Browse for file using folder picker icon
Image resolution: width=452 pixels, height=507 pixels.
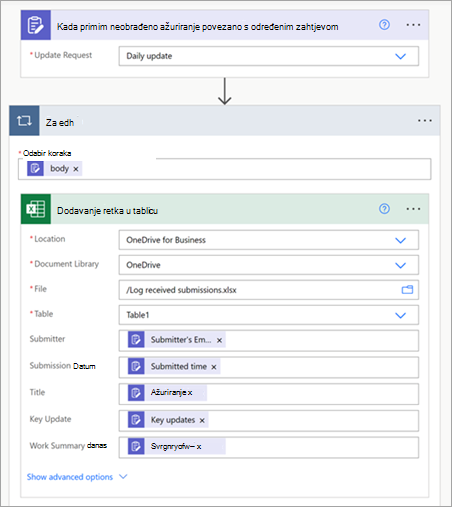(x=407, y=290)
